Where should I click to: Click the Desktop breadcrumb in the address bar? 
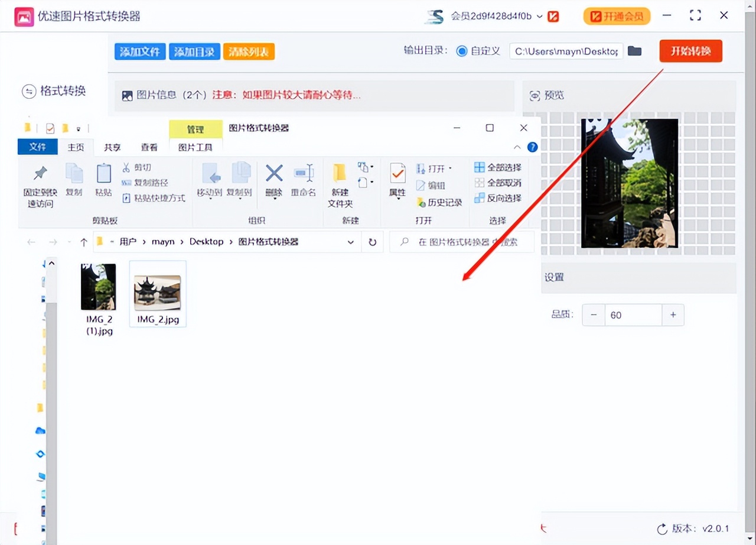[206, 242]
